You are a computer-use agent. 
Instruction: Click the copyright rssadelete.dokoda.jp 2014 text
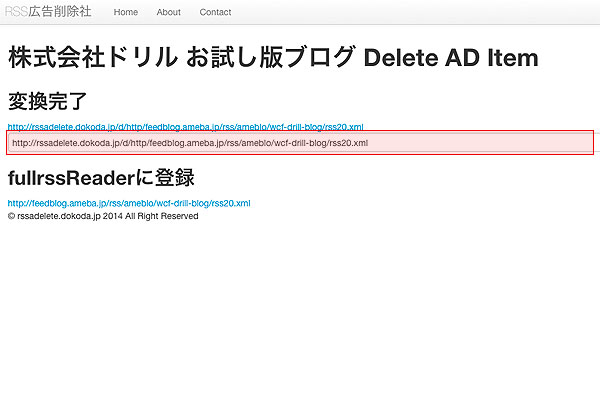coord(103,216)
